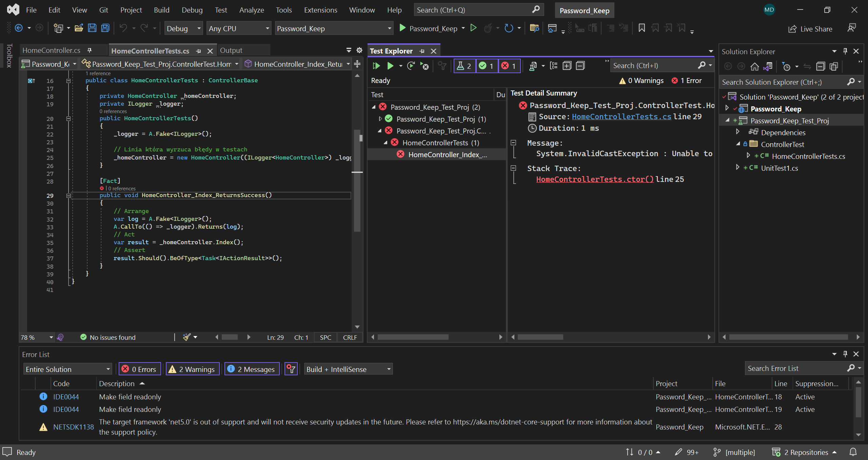Toggle the total tests filter showing 2

465,66
